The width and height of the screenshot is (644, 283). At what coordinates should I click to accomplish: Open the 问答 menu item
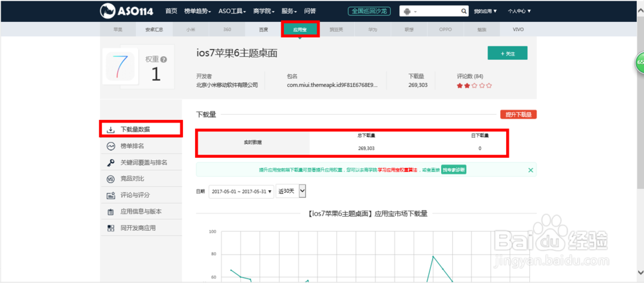tap(310, 11)
